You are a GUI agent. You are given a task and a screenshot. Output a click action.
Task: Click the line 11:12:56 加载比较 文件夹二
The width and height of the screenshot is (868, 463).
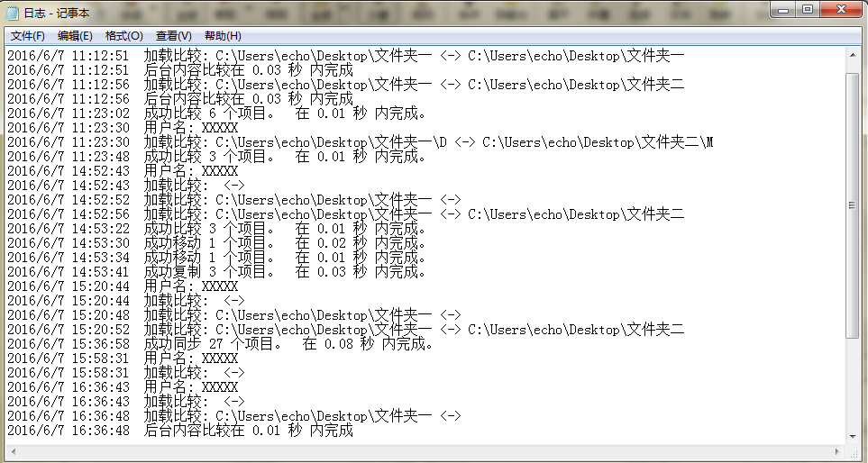click(345, 85)
